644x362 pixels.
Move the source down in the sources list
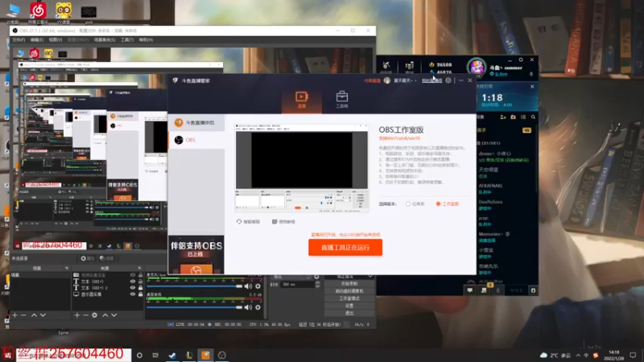coord(114,315)
